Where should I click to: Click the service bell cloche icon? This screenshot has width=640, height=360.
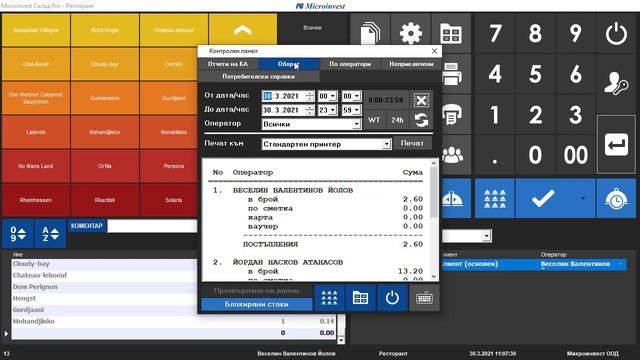pyautogui.click(x=453, y=198)
